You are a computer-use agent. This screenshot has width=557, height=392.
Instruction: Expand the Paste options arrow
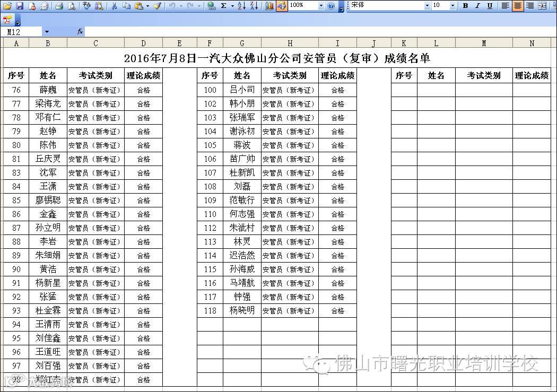tap(147, 6)
